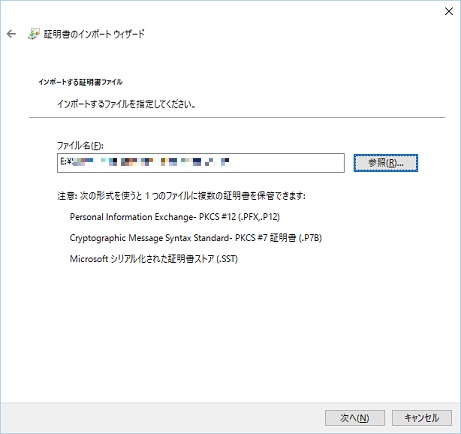Click the PKCS #12 (.PFX,.P12) format line
Screen dimensions: 461x434
tap(175, 217)
